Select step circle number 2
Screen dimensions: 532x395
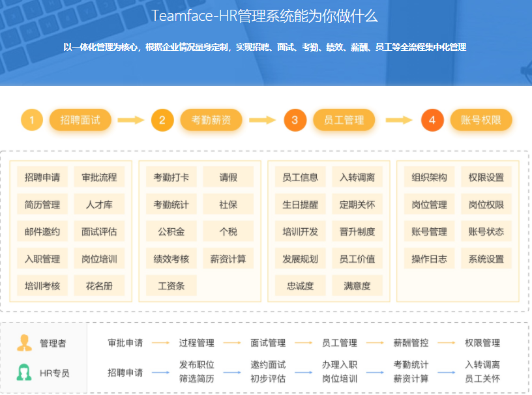pos(162,120)
